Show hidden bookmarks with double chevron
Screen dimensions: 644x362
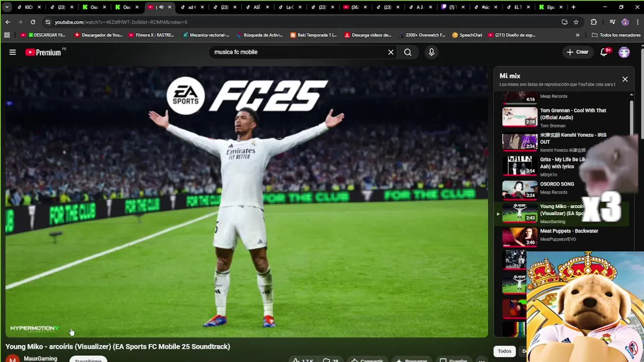point(578,35)
